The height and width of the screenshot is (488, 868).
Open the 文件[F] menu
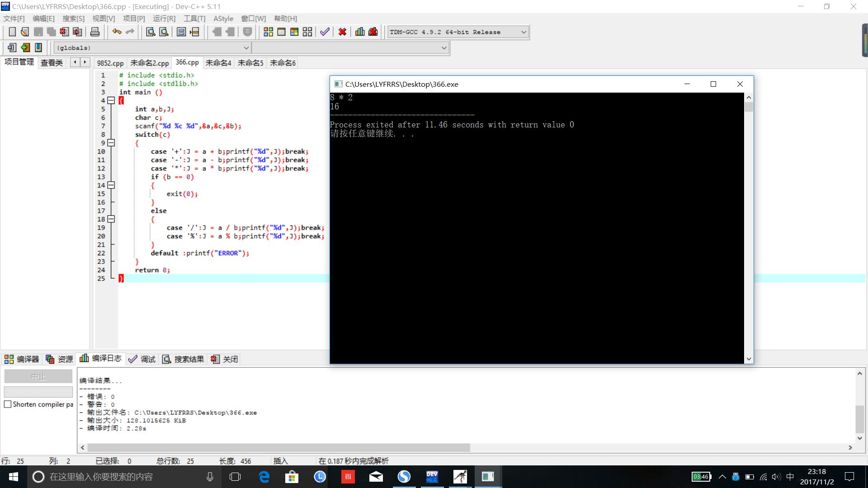click(x=14, y=19)
